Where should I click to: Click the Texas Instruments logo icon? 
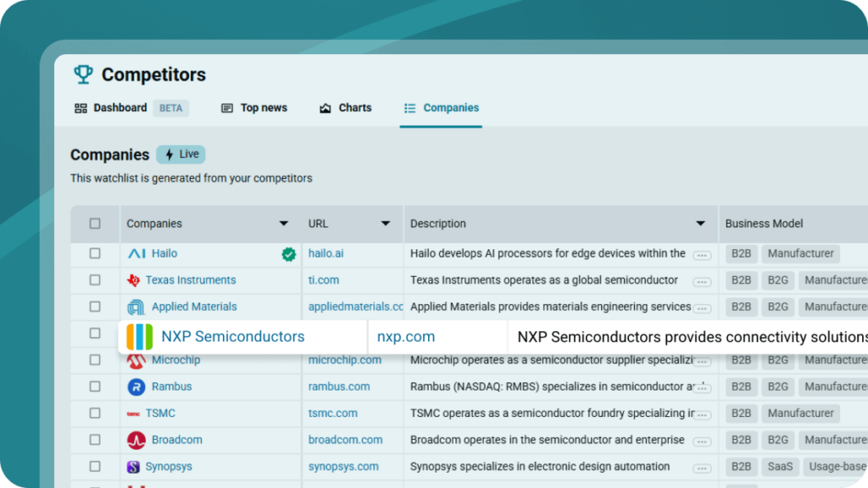[x=133, y=280]
